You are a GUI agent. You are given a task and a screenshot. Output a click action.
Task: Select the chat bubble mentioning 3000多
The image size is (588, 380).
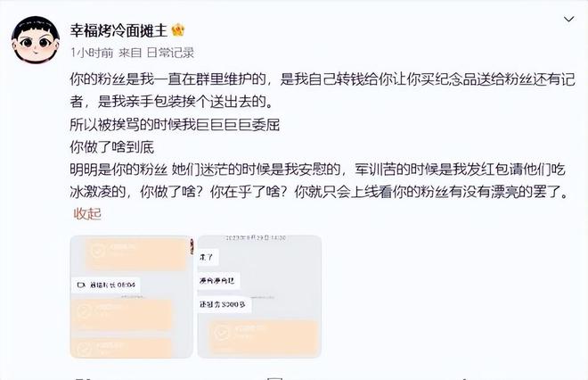[225, 304]
